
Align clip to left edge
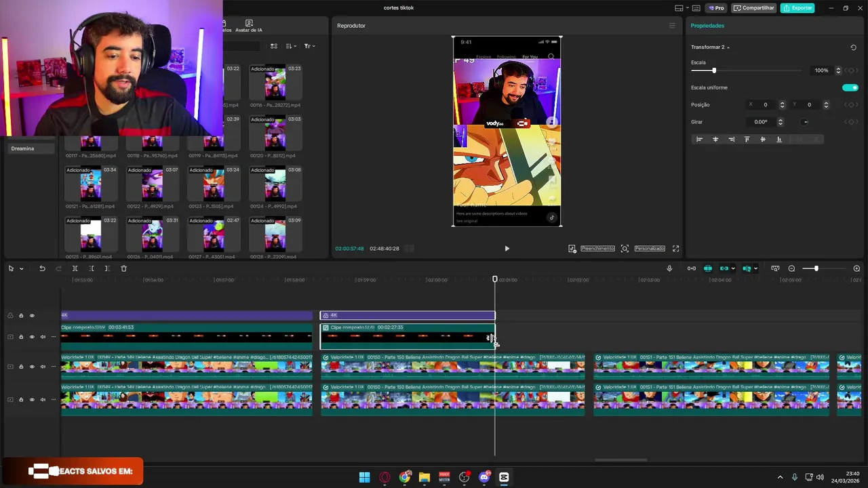pyautogui.click(x=699, y=139)
